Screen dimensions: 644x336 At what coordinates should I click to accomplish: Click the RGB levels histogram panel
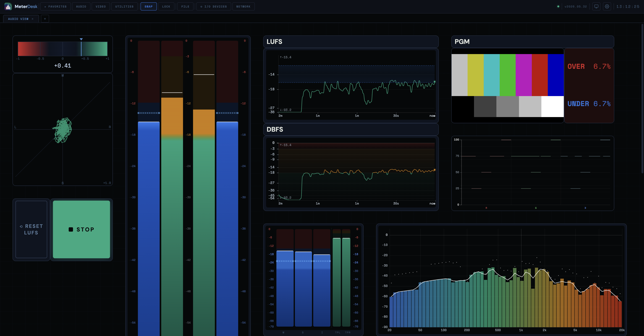pyautogui.click(x=532, y=173)
